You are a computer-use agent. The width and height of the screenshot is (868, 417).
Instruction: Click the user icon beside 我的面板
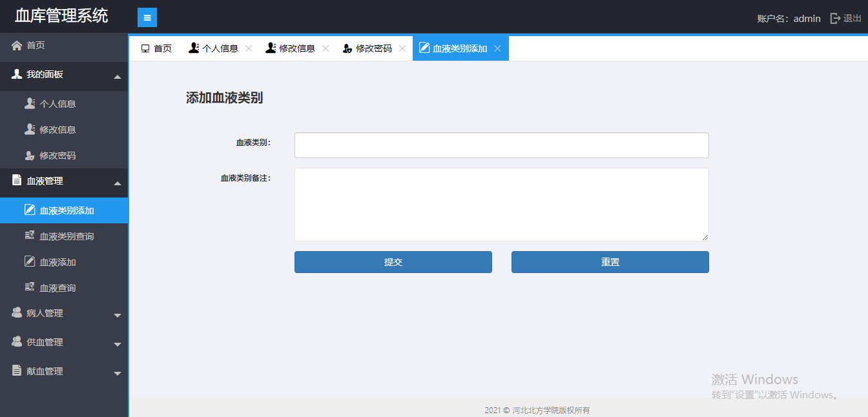pyautogui.click(x=17, y=74)
